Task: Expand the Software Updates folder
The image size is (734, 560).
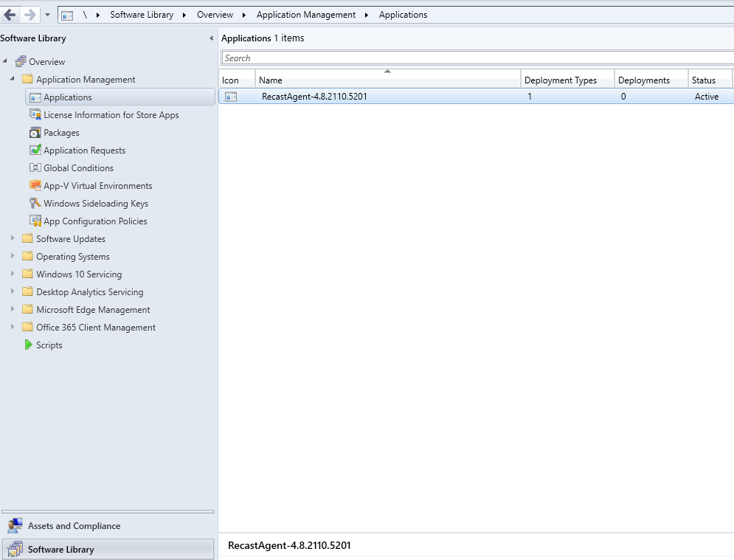Action: pyautogui.click(x=13, y=238)
